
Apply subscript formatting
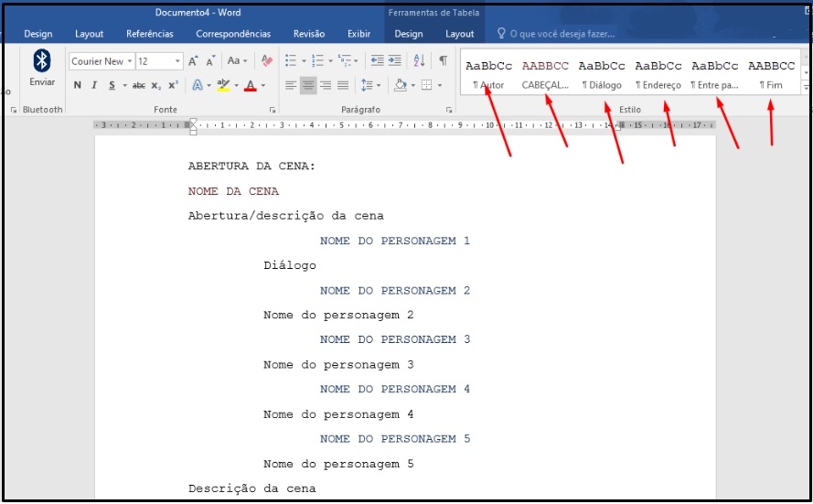pos(156,86)
